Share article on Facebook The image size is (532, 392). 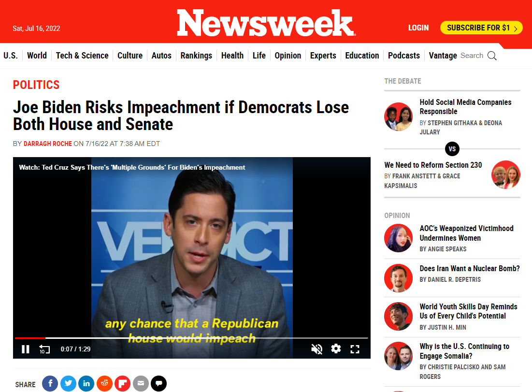point(50,383)
